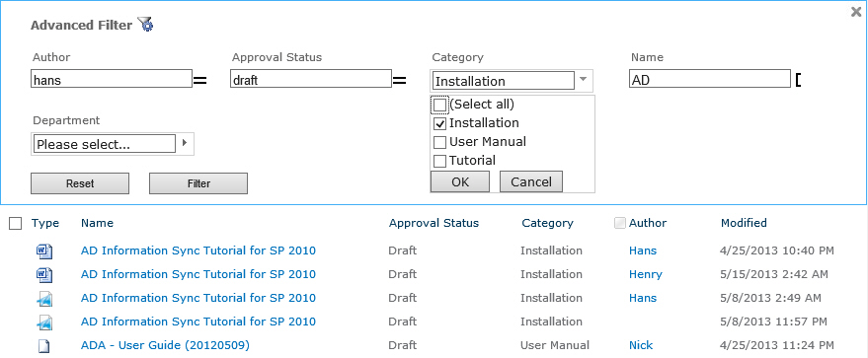868x358 pixels.
Task: Open AD Information Sync Tutorial modified 5/8/2013 11:57 PM
Action: pos(198,322)
